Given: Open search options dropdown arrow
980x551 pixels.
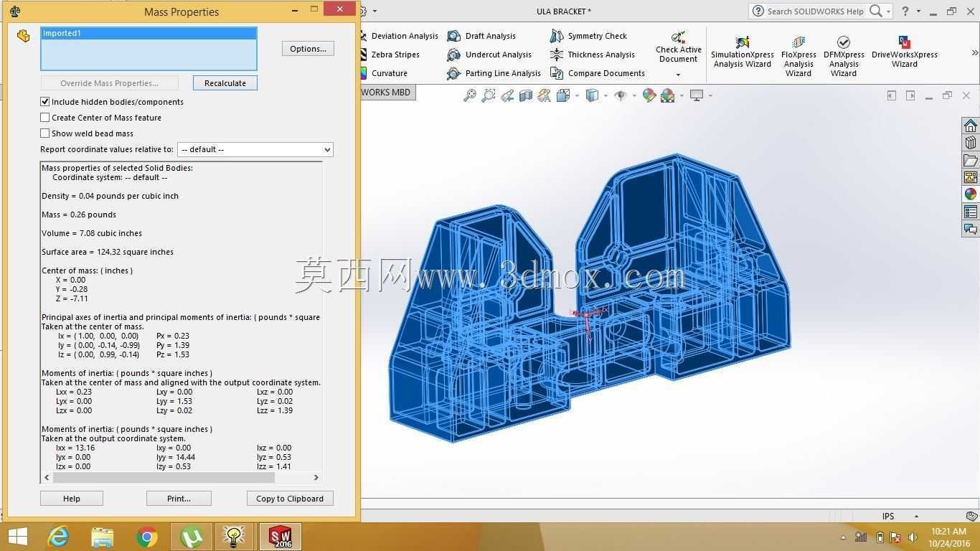Looking at the screenshot, I should [888, 11].
